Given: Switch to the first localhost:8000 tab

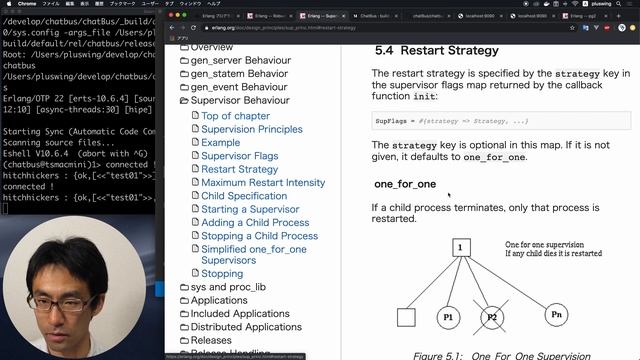Looking at the screenshot, I should (480, 16).
